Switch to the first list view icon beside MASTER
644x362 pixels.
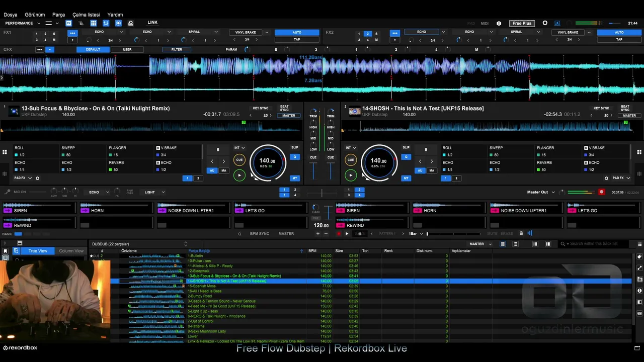503,244
